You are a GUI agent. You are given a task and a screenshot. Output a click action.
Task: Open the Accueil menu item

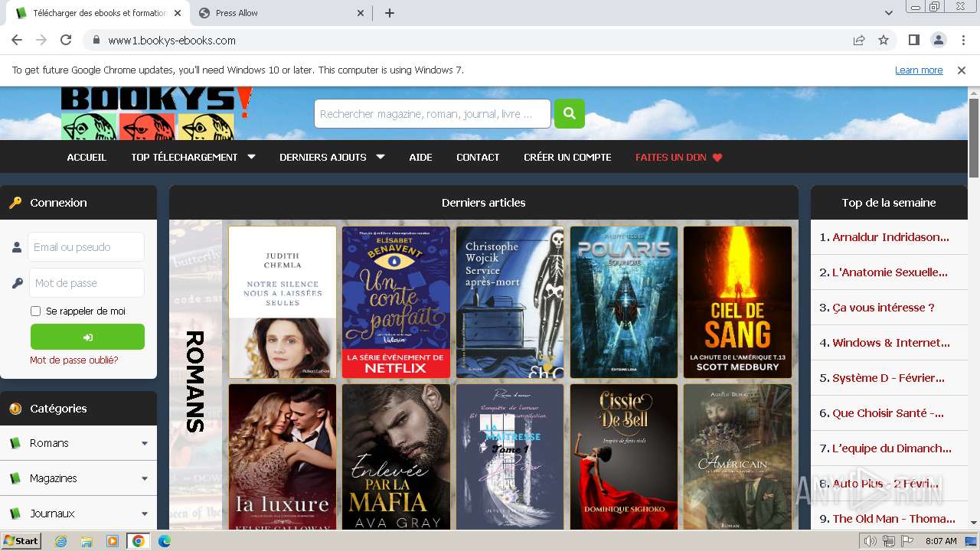87,157
